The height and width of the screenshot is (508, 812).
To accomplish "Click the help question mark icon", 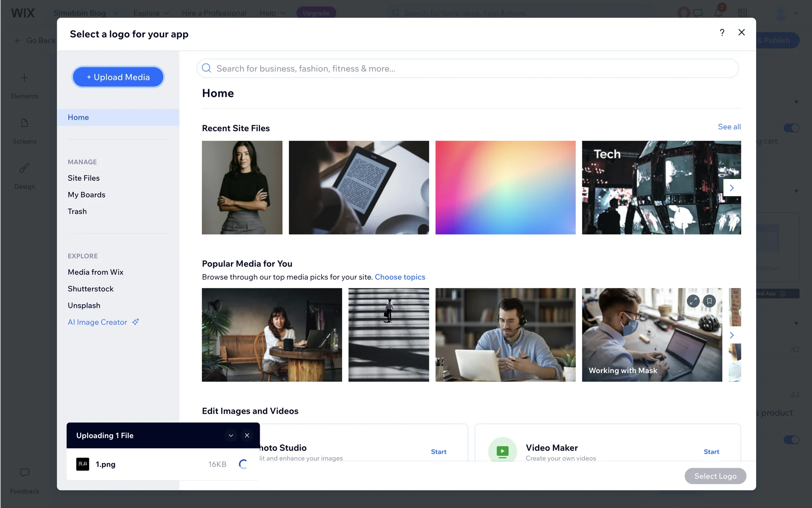I will (722, 33).
